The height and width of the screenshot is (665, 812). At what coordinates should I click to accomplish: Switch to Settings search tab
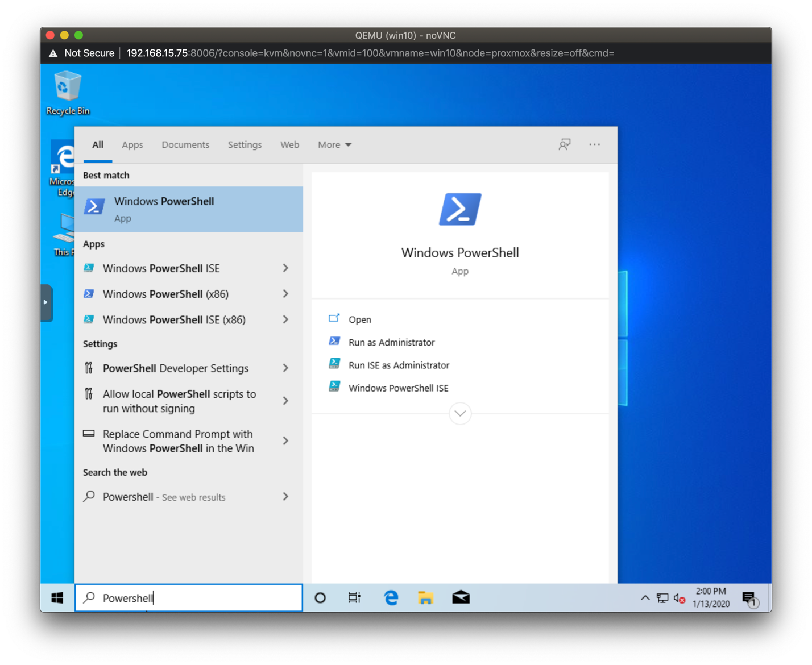(x=245, y=144)
